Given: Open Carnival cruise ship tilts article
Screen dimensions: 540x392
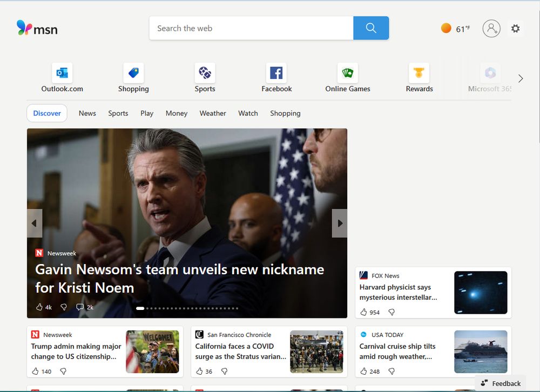Looking at the screenshot, I should pyautogui.click(x=397, y=352).
